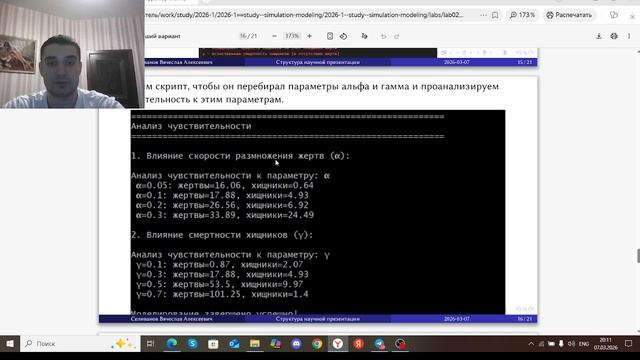Viewport: 640px width, 360px height.
Task: Open Telegram from the taskbar
Action: click(379, 344)
